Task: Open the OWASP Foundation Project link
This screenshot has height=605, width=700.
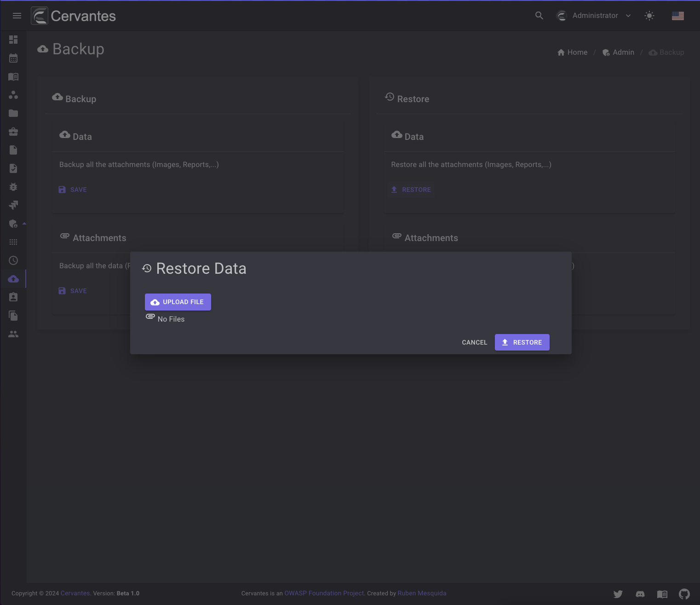Action: point(324,593)
